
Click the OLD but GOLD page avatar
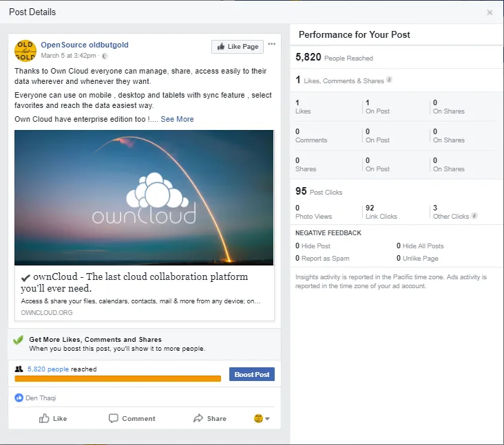coord(25,50)
